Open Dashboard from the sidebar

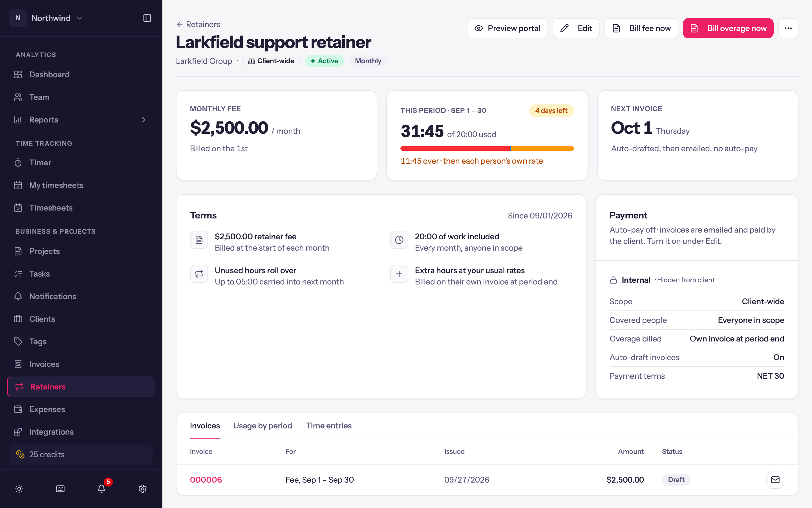click(x=81, y=75)
